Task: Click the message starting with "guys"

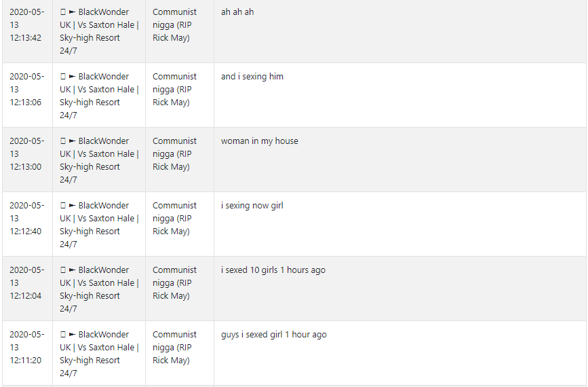Action: click(x=274, y=335)
